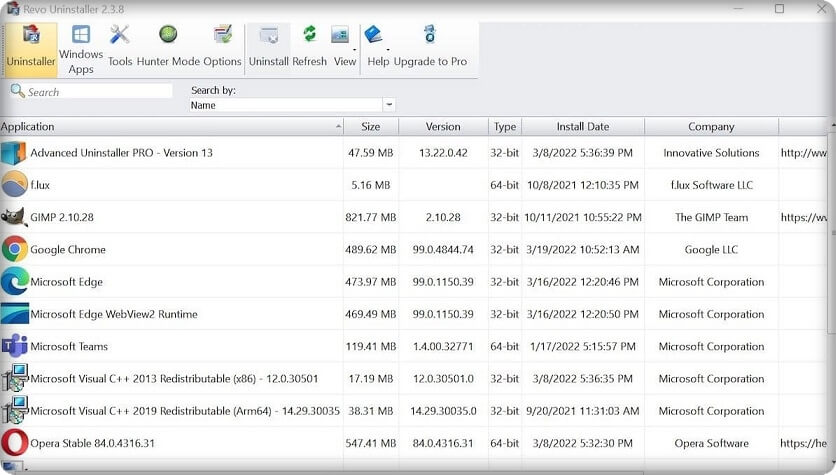Select the Edge WebView2 Runtime icon
Viewport: 836px width, 475px height.
tap(14, 313)
